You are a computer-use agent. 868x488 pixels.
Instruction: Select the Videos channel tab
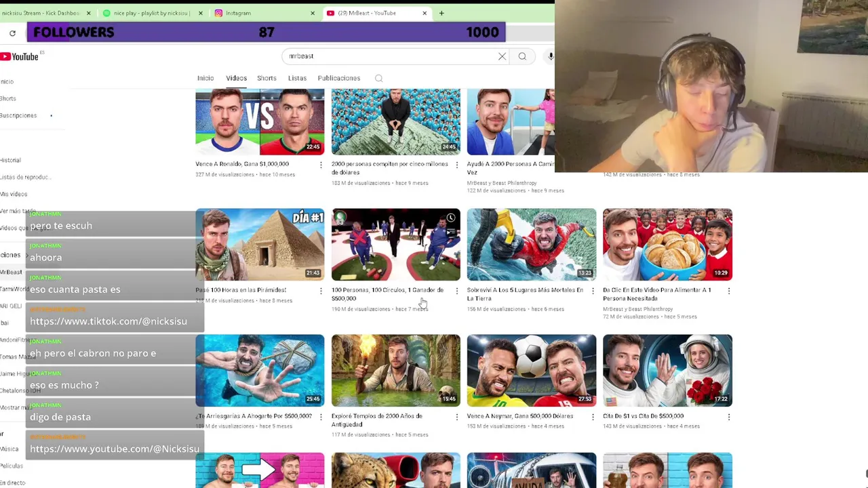[x=236, y=78]
